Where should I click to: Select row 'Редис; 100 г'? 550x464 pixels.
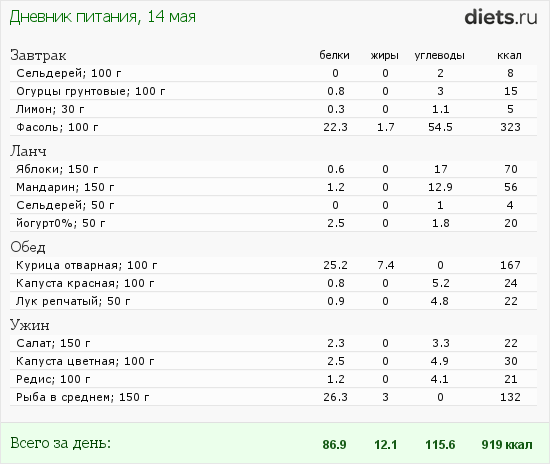pyautogui.click(x=273, y=379)
